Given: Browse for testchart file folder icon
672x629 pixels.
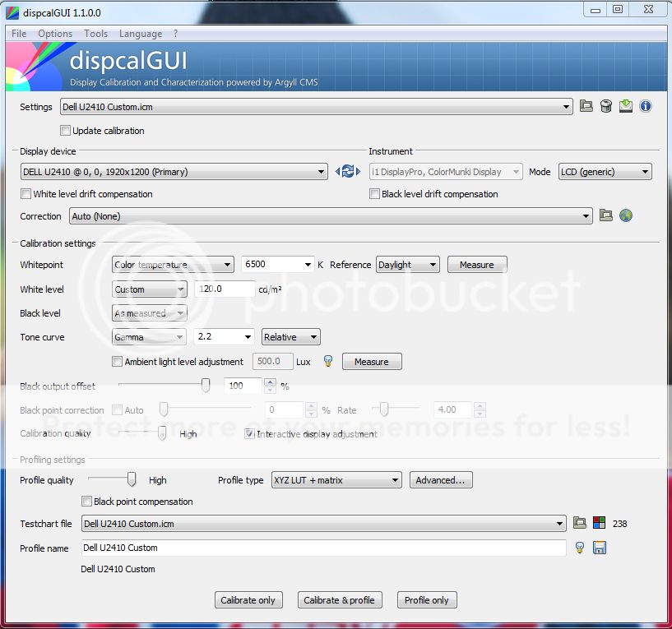Looking at the screenshot, I should [579, 523].
